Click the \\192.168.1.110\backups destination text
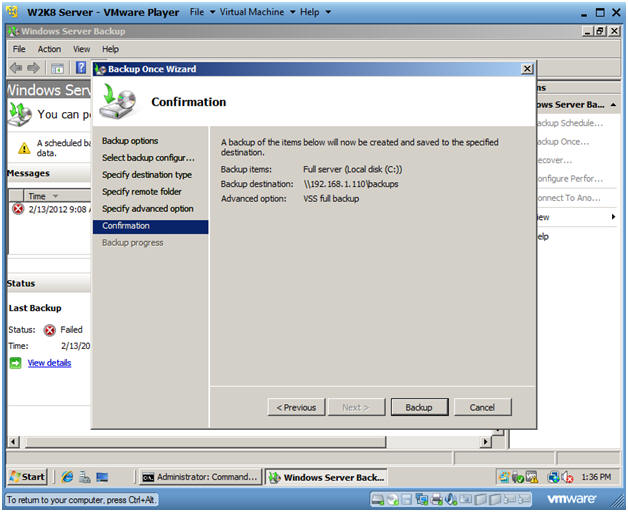The image size is (628, 512). pos(351,184)
